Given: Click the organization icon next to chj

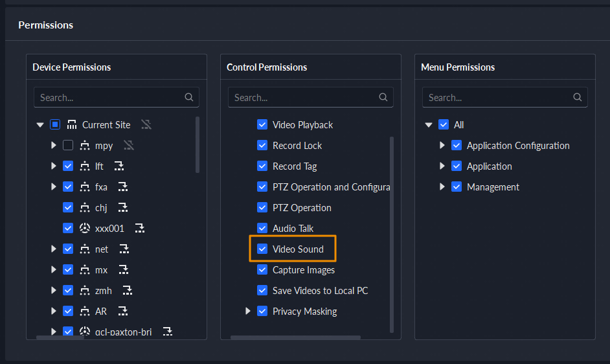Looking at the screenshot, I should [x=84, y=208].
